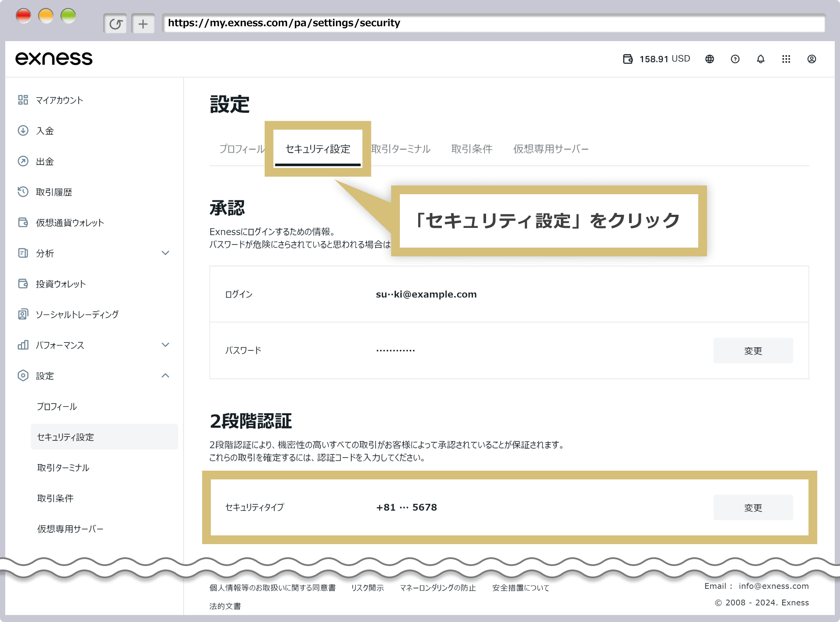
Task: Open 取引履歴 in the sidebar
Action: (x=54, y=192)
